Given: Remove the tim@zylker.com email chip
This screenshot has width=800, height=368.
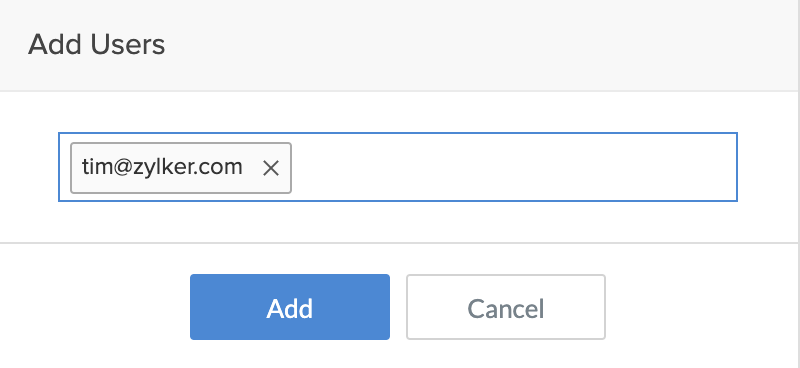Looking at the screenshot, I should [x=270, y=168].
